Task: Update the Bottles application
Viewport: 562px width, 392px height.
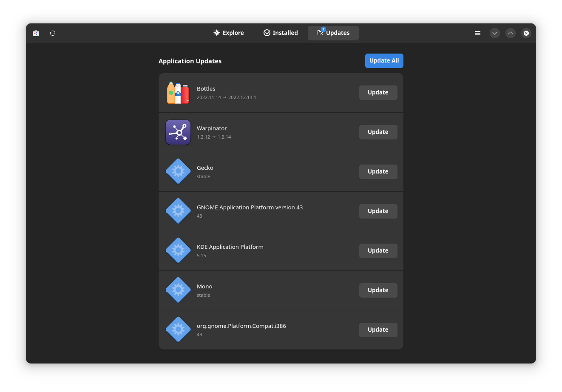Action: coord(378,93)
